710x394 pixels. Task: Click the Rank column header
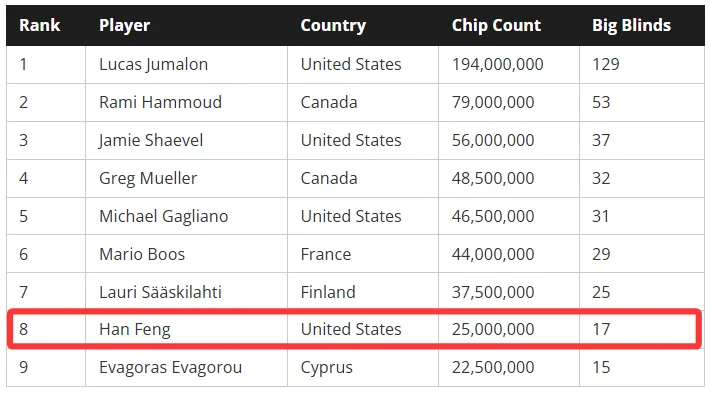pos(39,25)
